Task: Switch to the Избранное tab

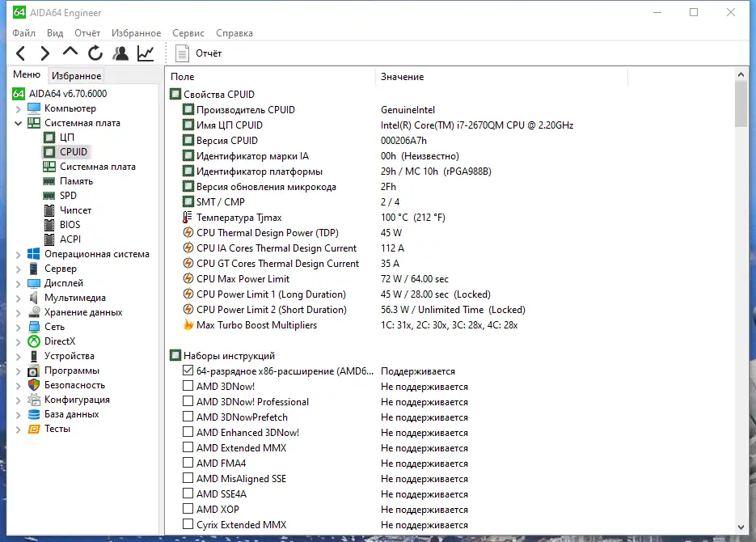Action: coord(75,75)
